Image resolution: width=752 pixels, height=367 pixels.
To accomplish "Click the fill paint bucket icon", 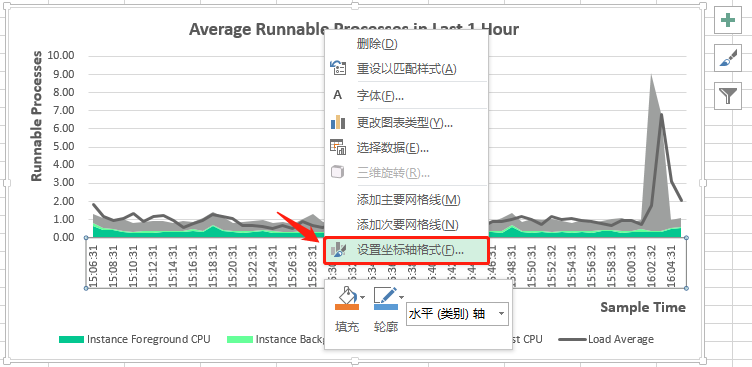I will click(x=346, y=298).
